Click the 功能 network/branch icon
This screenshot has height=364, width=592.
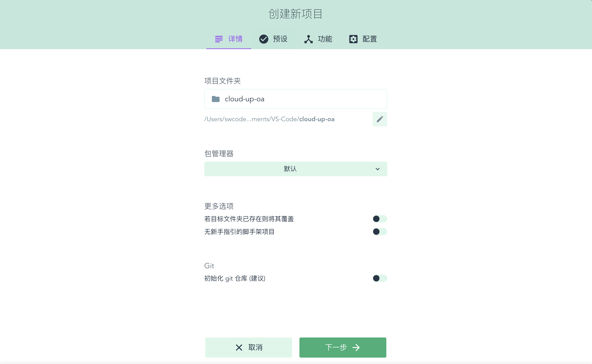coord(308,38)
